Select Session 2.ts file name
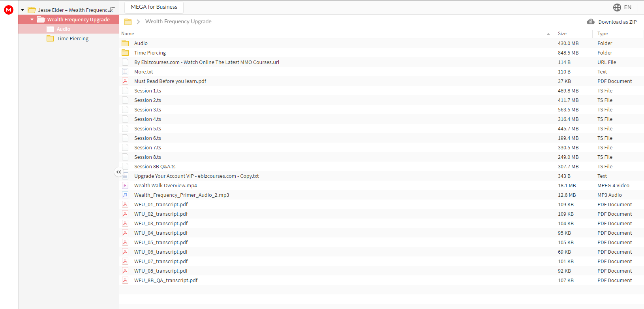This screenshot has height=309, width=644. [x=148, y=100]
